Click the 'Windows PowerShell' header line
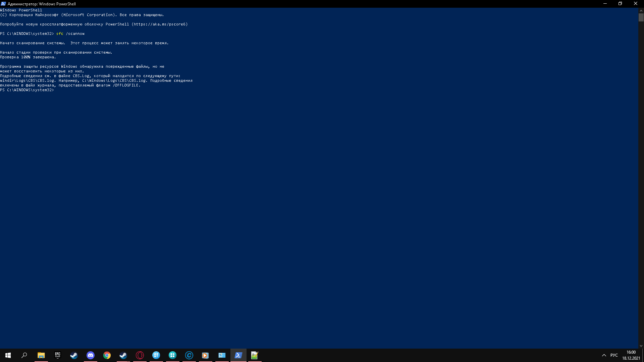This screenshot has width=644, height=362. [x=21, y=10]
